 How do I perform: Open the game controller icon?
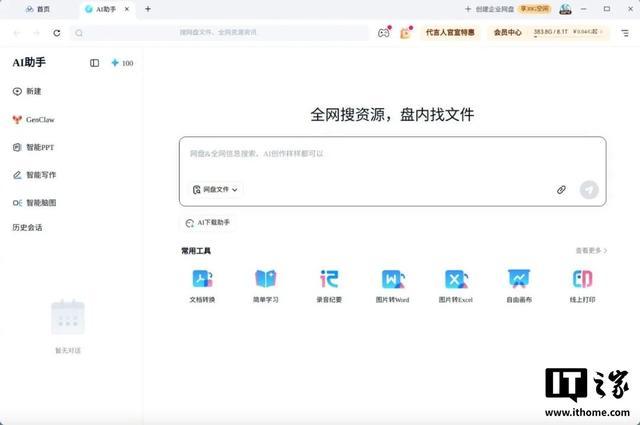384,33
